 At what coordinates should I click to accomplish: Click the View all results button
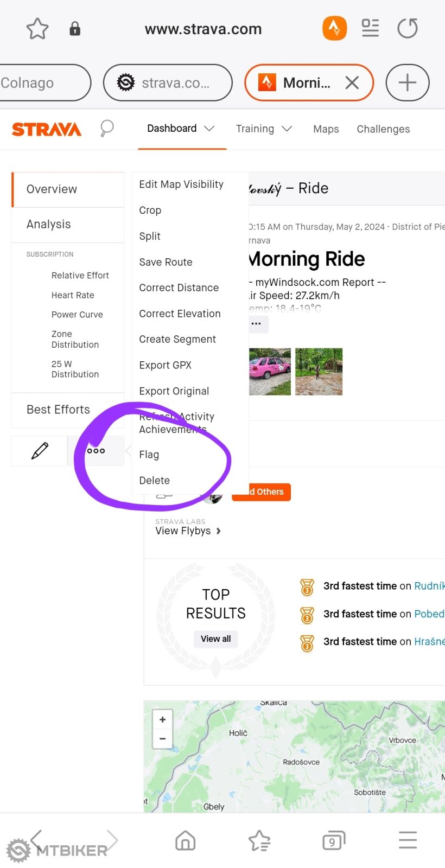(215, 639)
